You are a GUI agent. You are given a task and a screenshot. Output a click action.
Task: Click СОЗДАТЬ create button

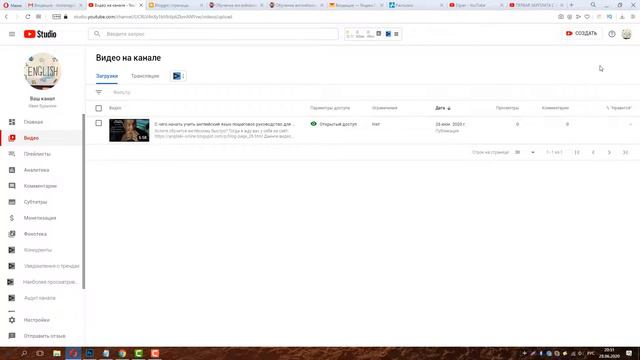point(581,33)
